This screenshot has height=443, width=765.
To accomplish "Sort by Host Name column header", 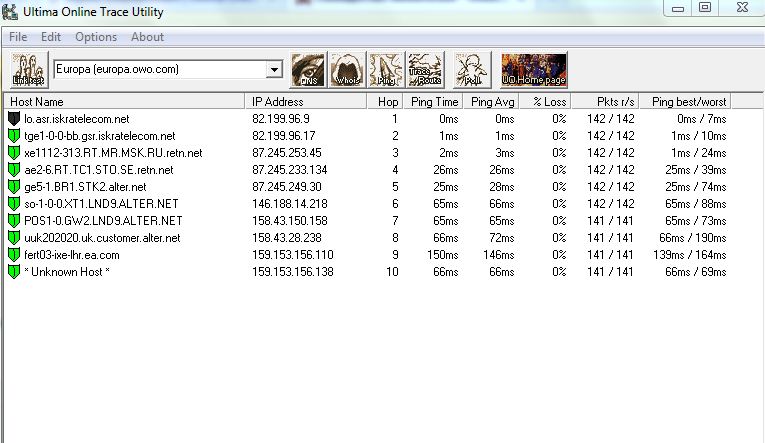I will pos(124,101).
